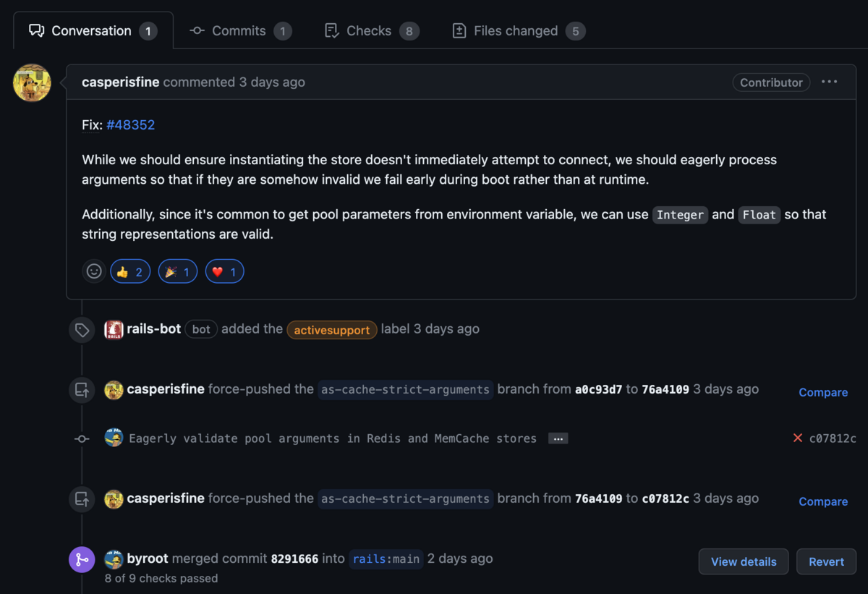Compare the 76a4109 to c07812c force-push
868x594 pixels.
point(823,501)
